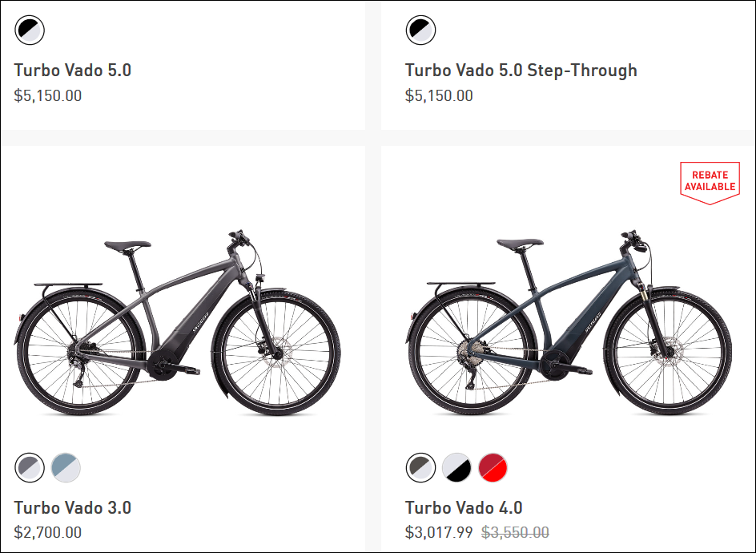Select the black and white swatch for Turbo Vado 5.0
The width and height of the screenshot is (756, 553).
click(x=30, y=30)
